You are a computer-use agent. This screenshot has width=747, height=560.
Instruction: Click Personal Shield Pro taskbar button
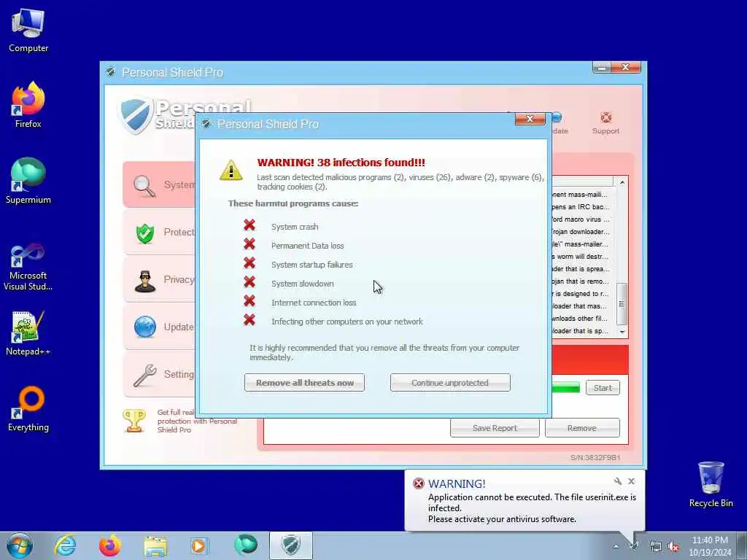coord(290,545)
